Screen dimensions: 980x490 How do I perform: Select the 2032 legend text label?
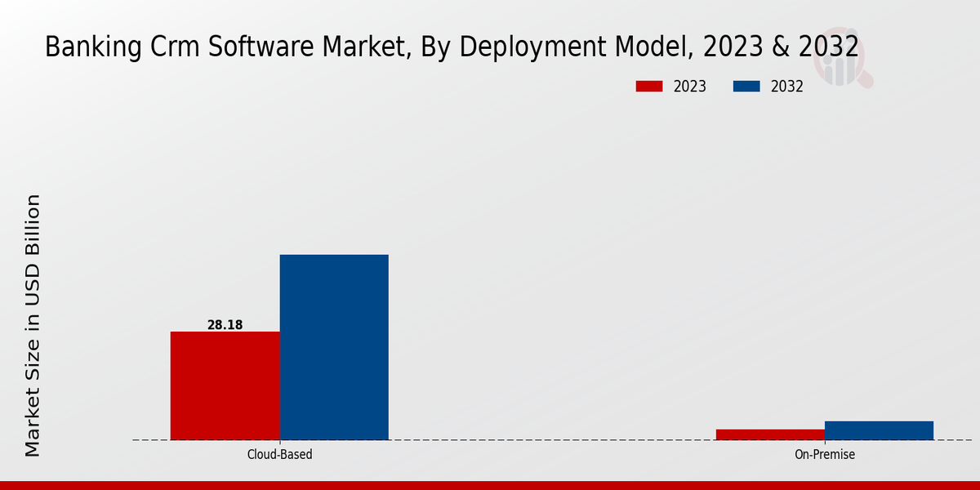[x=787, y=87]
